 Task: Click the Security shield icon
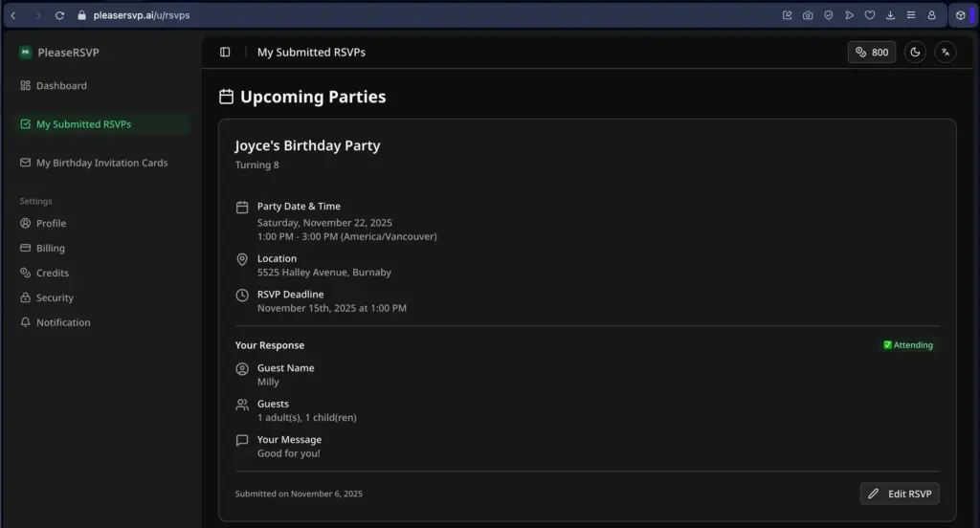pos(26,298)
